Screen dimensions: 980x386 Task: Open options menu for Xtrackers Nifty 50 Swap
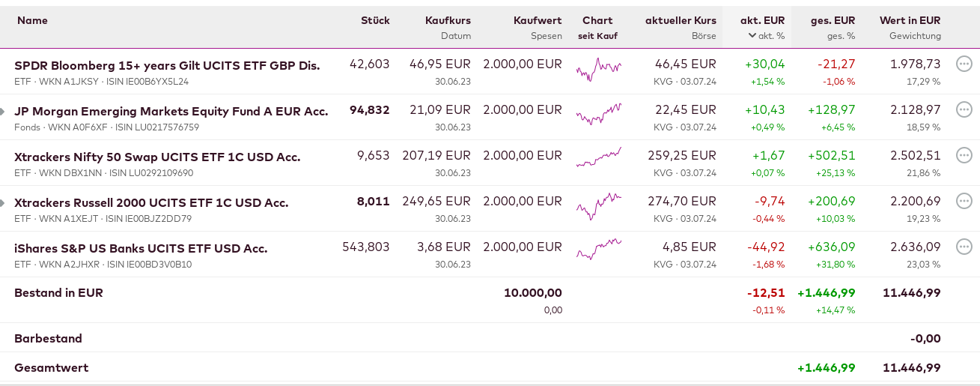[964, 156]
